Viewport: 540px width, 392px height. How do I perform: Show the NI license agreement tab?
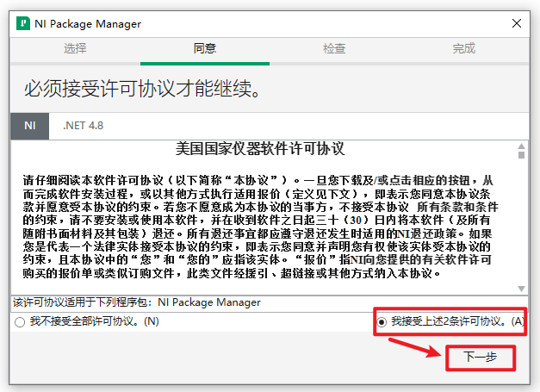30,125
